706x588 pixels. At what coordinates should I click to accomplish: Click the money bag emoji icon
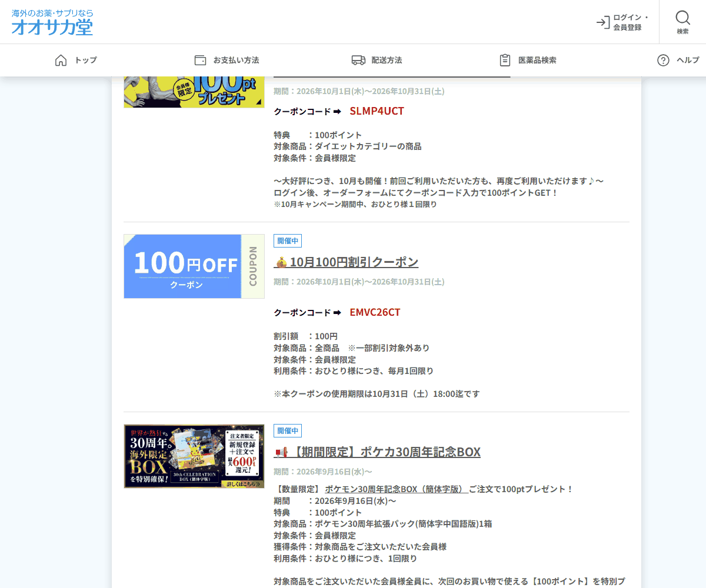(281, 262)
